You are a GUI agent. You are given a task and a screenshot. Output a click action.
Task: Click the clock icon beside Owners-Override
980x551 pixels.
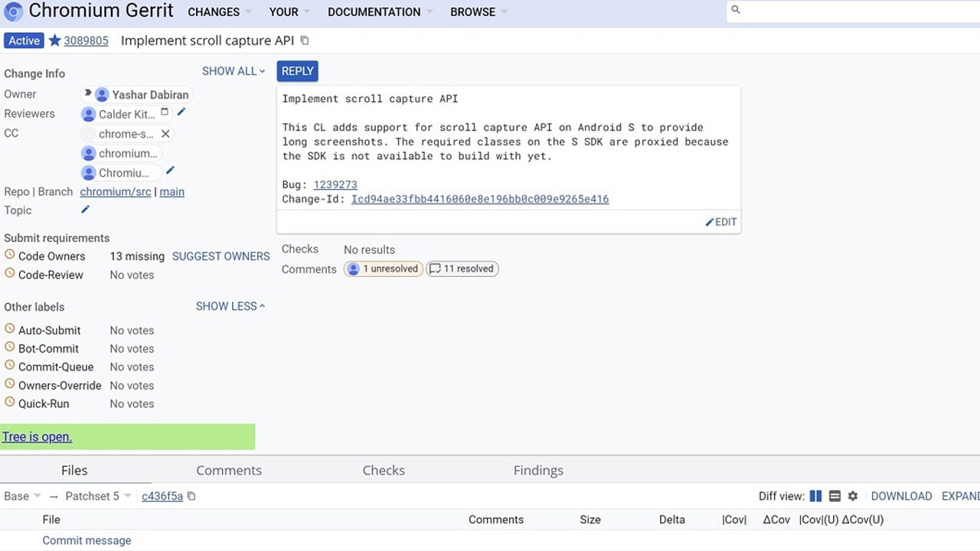pyautogui.click(x=10, y=384)
